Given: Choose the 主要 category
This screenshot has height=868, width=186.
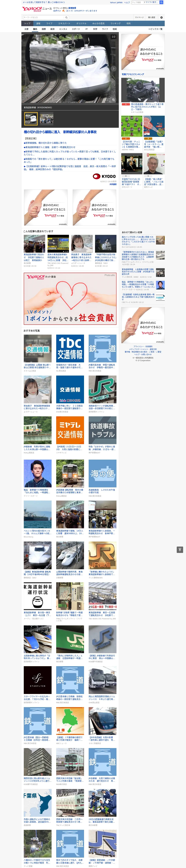Looking at the screenshot, I should click(x=26, y=29).
